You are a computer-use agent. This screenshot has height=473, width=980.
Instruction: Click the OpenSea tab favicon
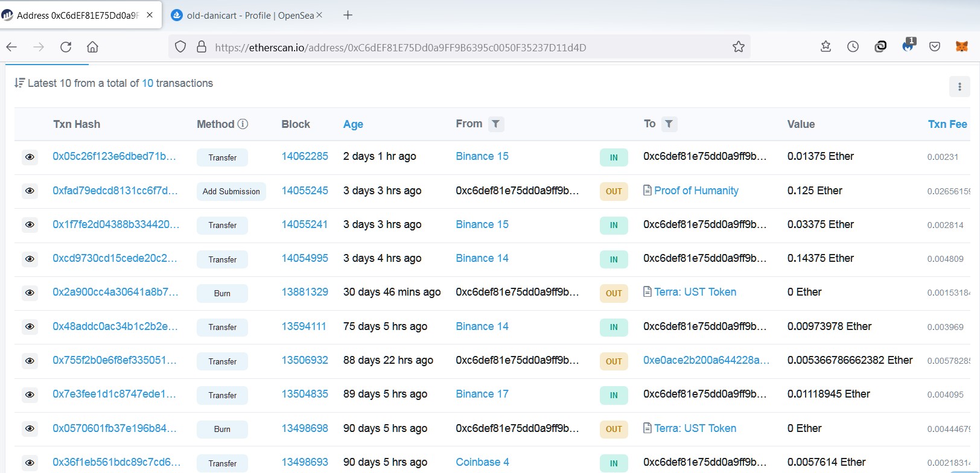tap(177, 15)
